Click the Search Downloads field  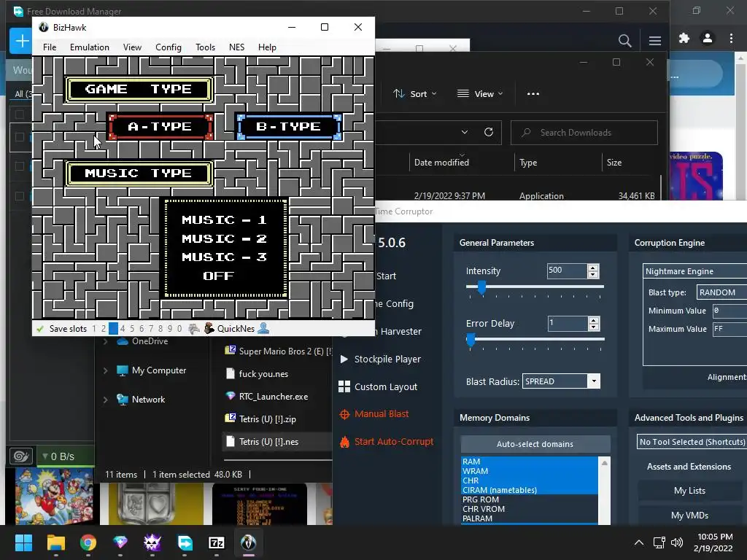[584, 133]
